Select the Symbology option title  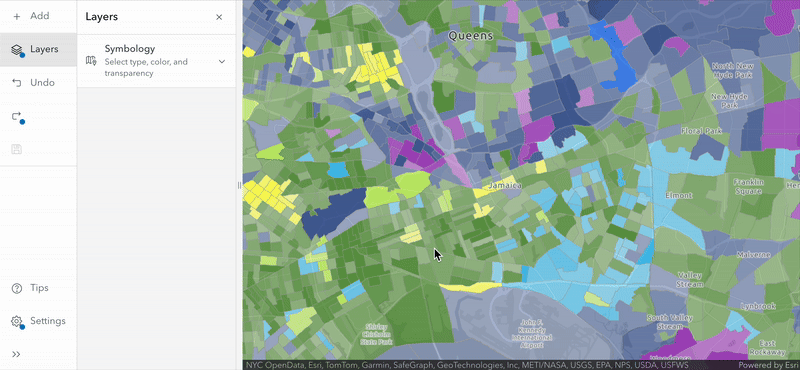tap(130, 49)
